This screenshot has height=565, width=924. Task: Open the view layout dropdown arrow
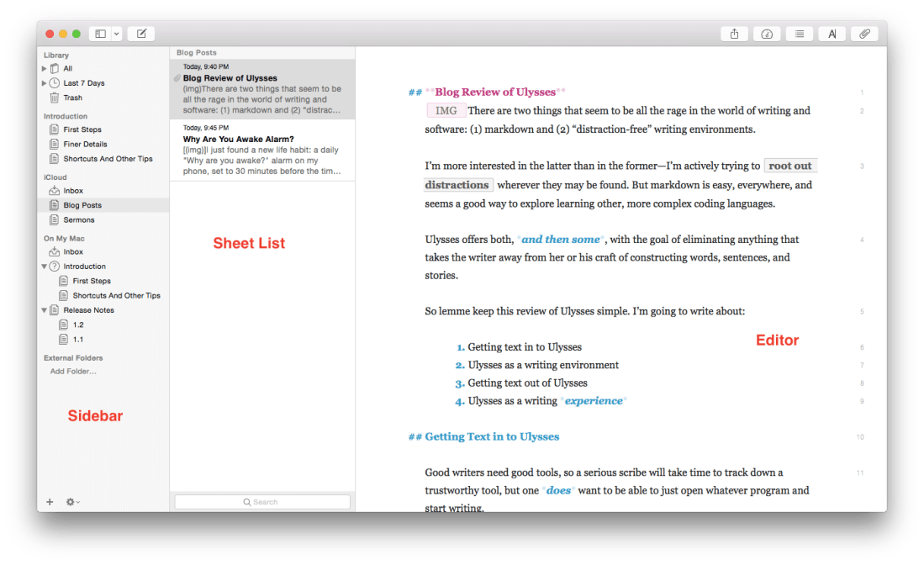117,34
